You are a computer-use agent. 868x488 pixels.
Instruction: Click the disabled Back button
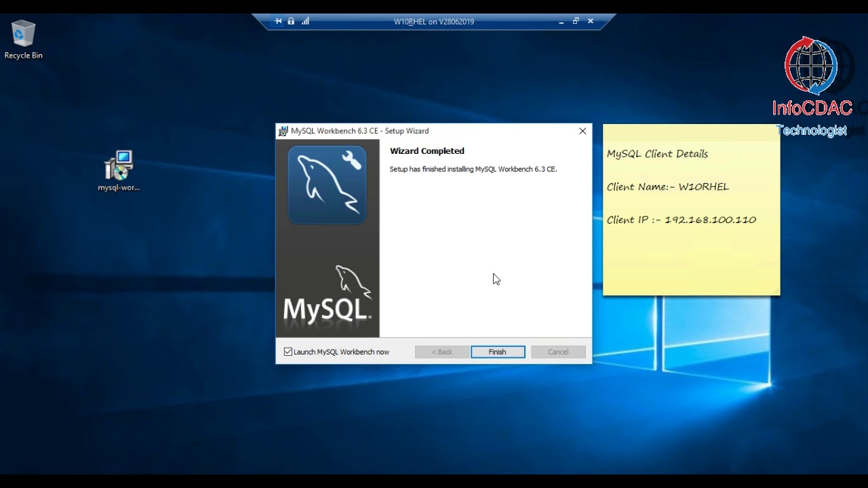[x=442, y=352]
